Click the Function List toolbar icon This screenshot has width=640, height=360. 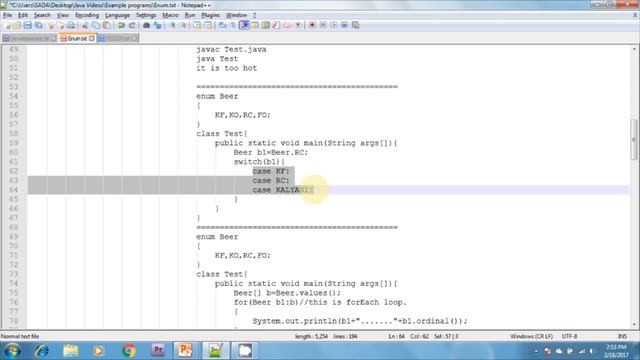[276, 25]
